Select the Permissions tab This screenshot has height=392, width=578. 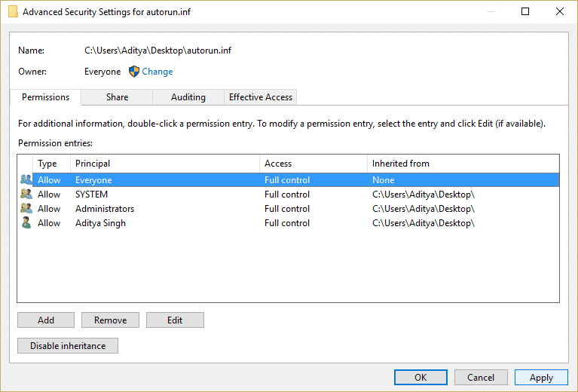45,97
